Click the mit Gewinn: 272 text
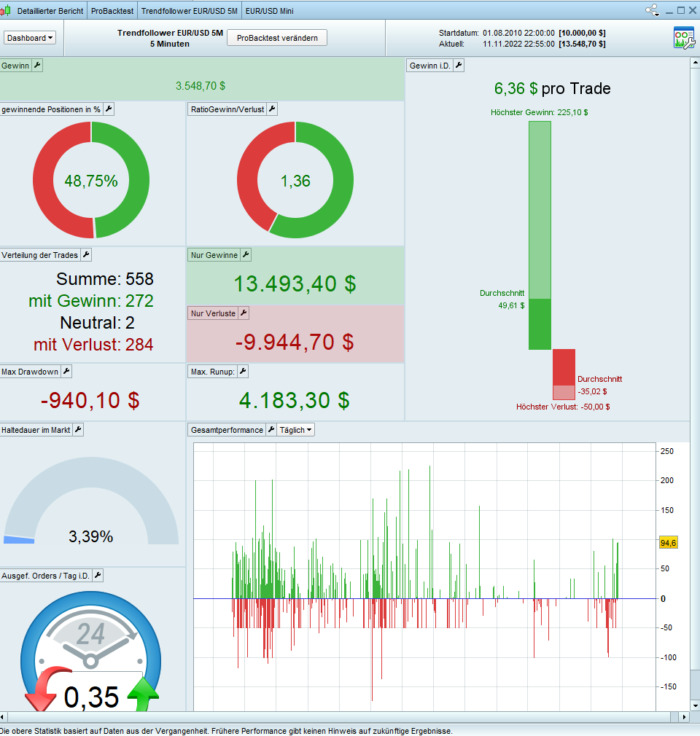This screenshot has width=700, height=736. (91, 301)
